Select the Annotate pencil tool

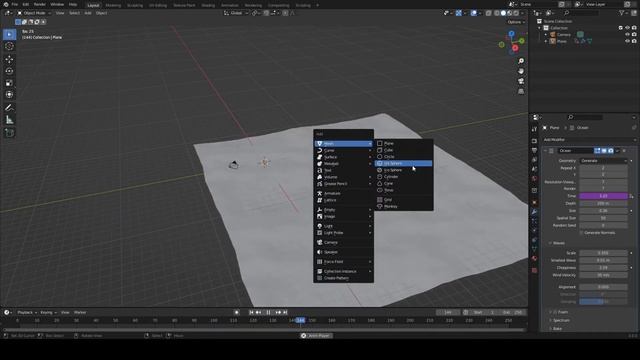(9, 108)
